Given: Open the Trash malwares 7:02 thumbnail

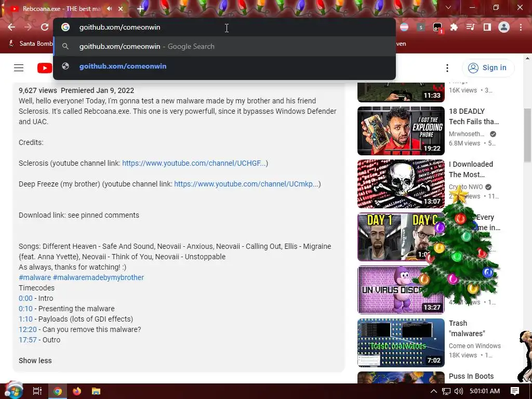Looking at the screenshot, I should [x=401, y=343].
